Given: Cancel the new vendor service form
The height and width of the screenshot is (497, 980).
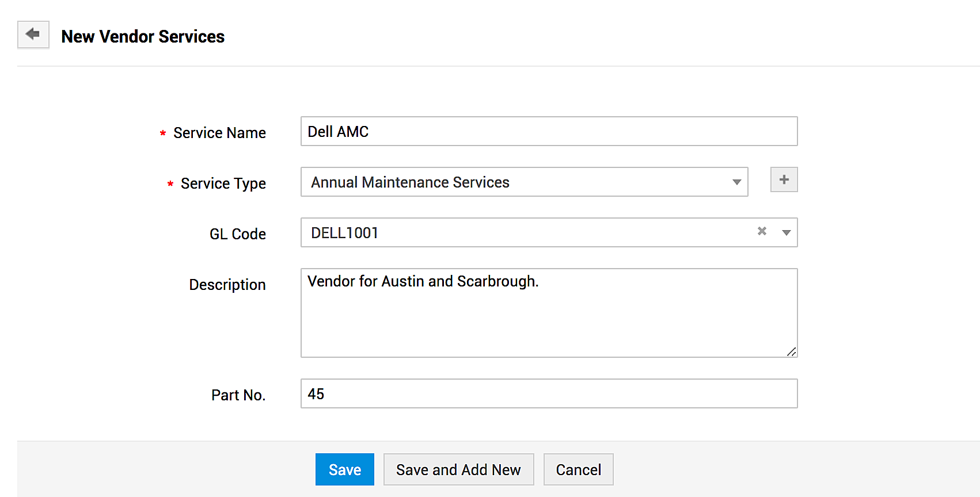Looking at the screenshot, I should point(578,470).
